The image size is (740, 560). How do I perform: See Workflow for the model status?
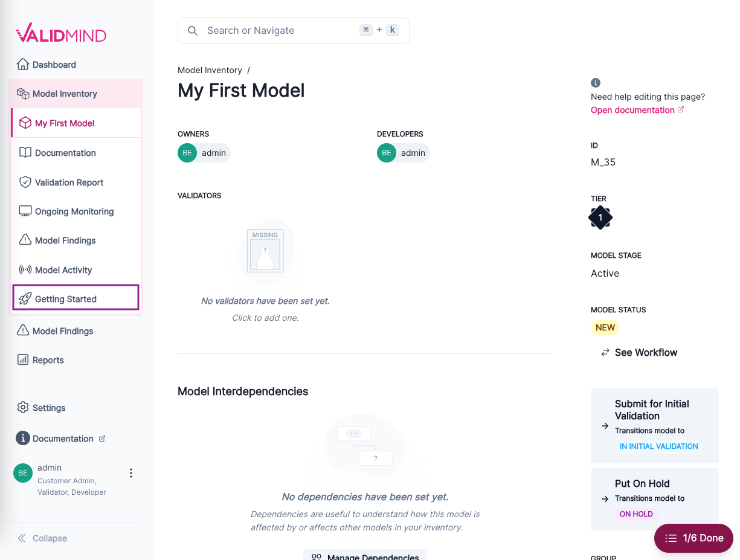(x=645, y=352)
